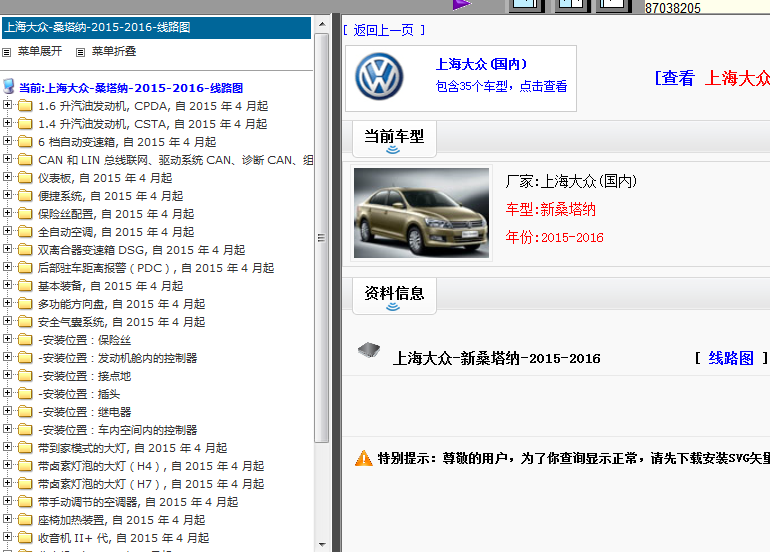Click the computer icon beside 当前:上海大众-桑塔纳
770x552 pixels.
click(x=9, y=86)
